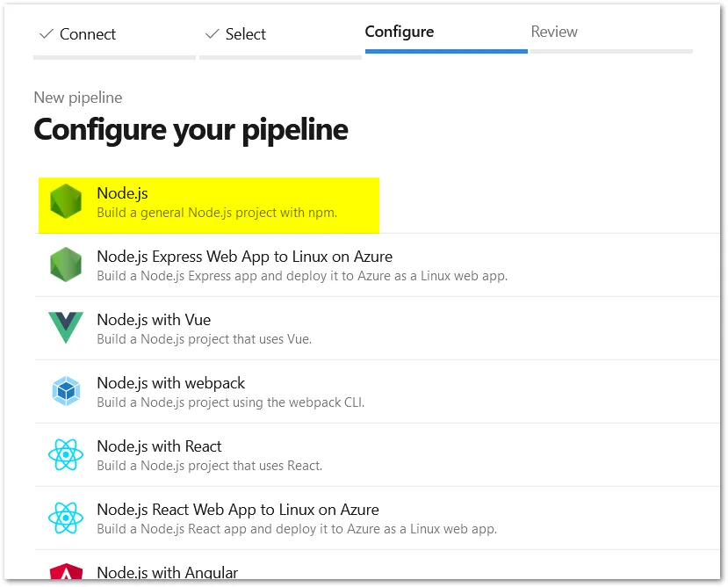Click the React atom icon beside Node.js with React
The height and width of the screenshot is (587, 728).
(66, 454)
